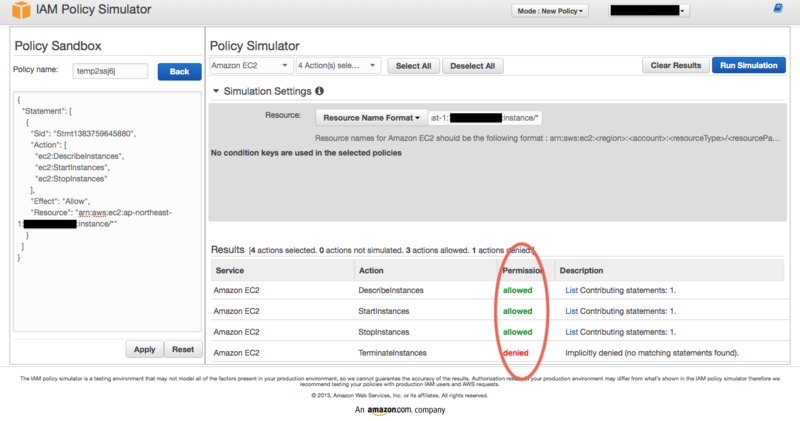Viewport: 800px width, 421px height.
Task: Click the AWS orange cube logo
Action: pyautogui.click(x=21, y=10)
